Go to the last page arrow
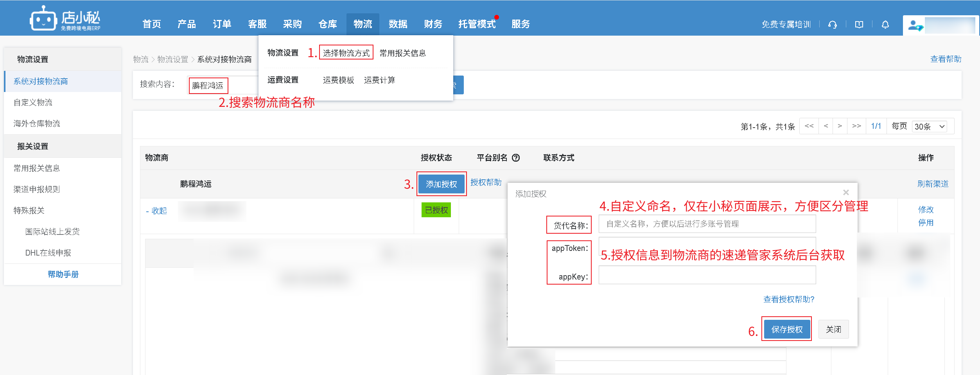 pyautogui.click(x=856, y=126)
